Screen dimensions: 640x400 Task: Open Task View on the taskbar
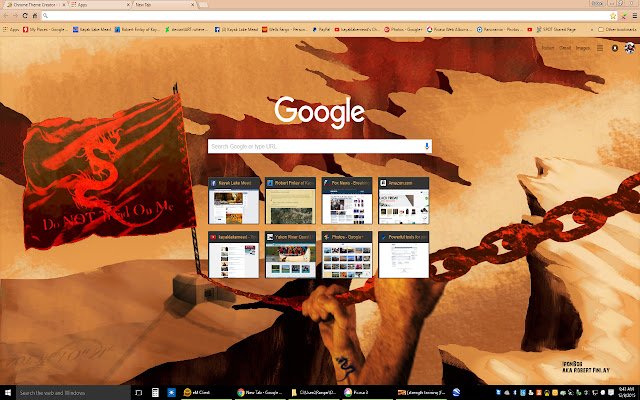click(x=138, y=393)
